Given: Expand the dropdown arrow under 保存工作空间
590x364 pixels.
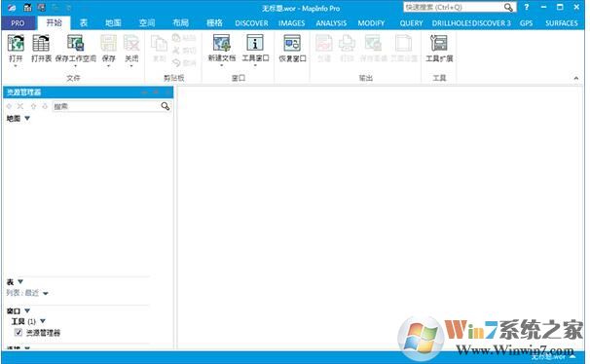Looking at the screenshot, I should click(75, 66).
